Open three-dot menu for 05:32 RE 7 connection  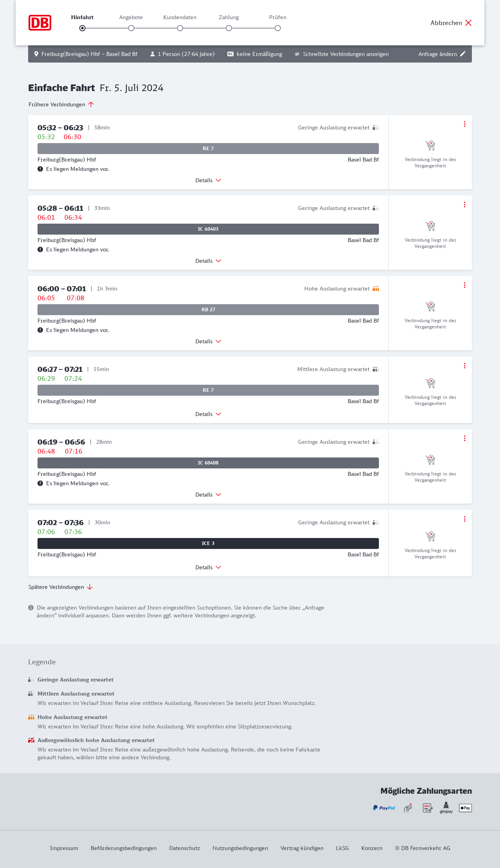pos(464,124)
